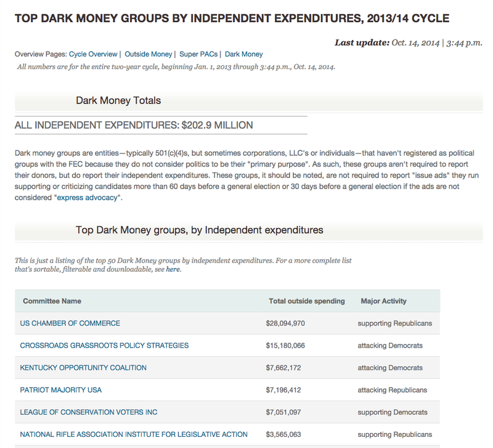The image size is (493, 448).
Task: Sort by the Committee Name column header
Action: pos(52,301)
